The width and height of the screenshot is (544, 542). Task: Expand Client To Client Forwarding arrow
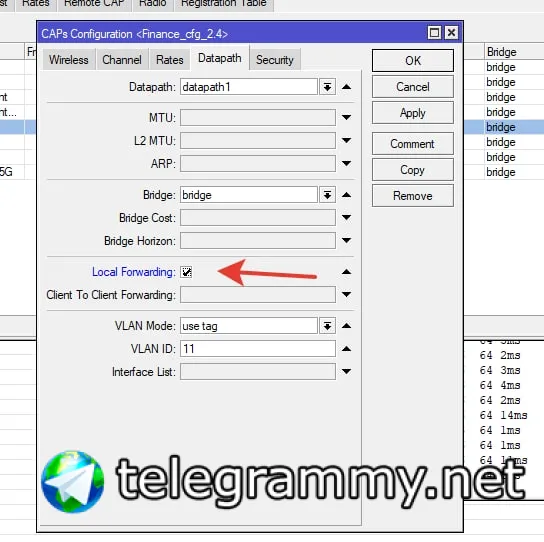(x=346, y=295)
